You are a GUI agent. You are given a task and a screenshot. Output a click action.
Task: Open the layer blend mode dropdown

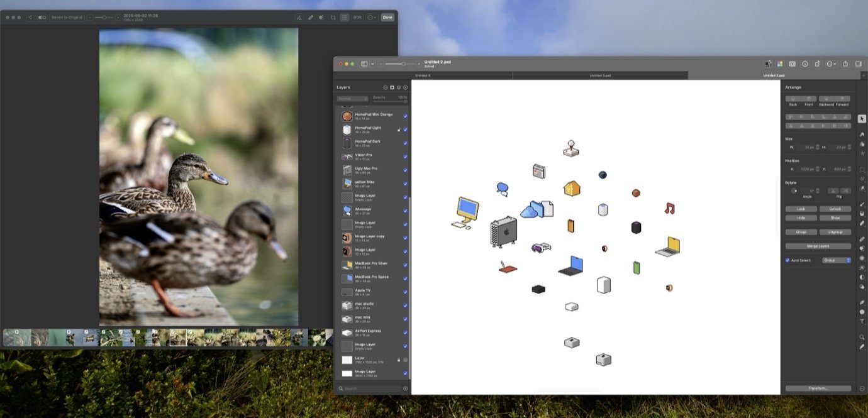pos(352,99)
